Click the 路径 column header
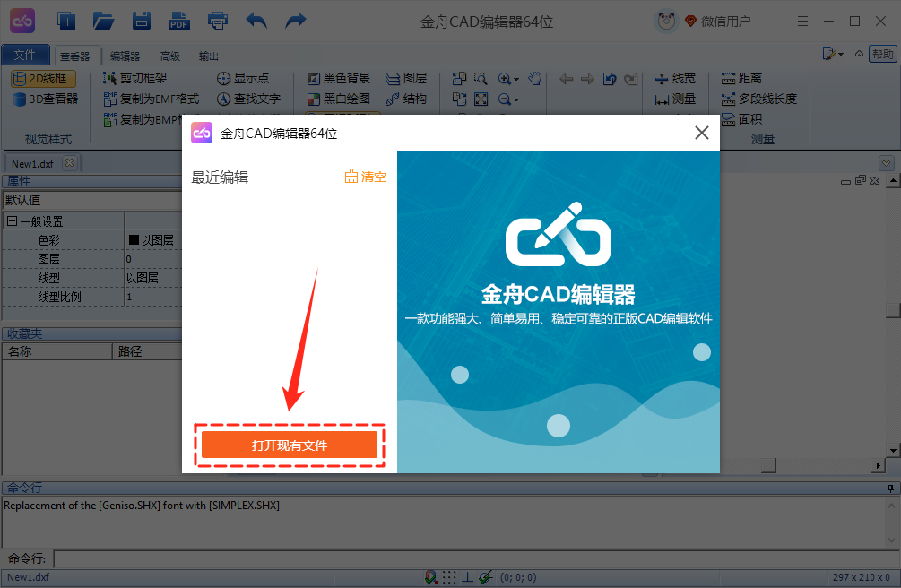Screen dimensions: 901x588 pos(147,351)
